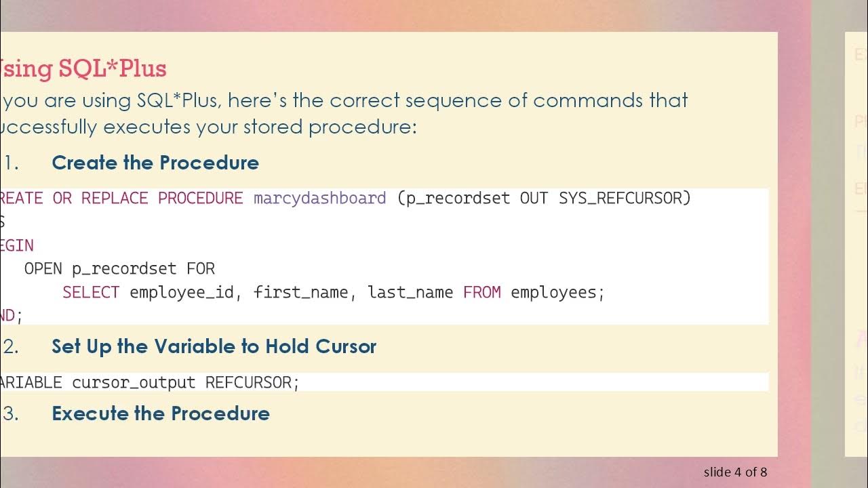
Task: Click the SYS_REFCURSOR type in the code
Action: click(624, 198)
